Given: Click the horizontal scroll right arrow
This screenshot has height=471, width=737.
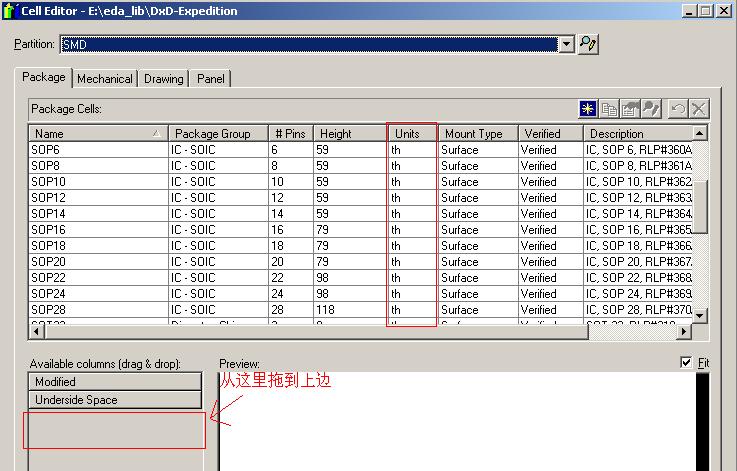Looking at the screenshot, I should point(684,331).
